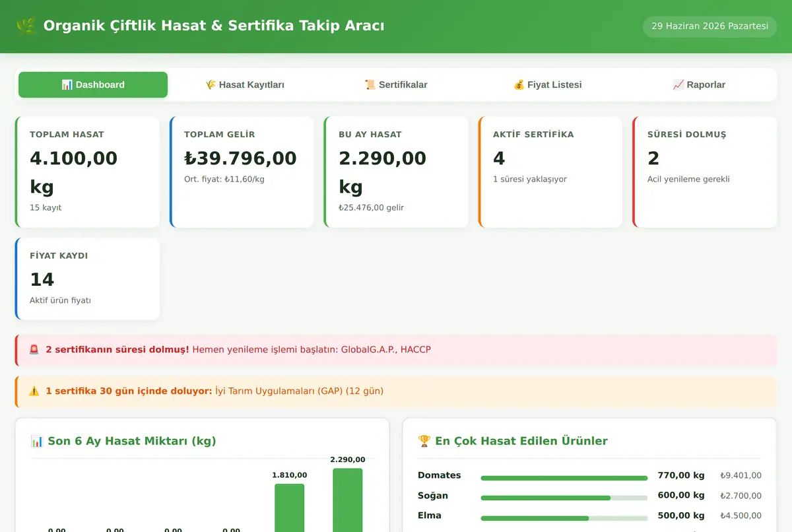Select the Bu Ay Hasat card
The height and width of the screenshot is (532, 792).
click(396, 172)
